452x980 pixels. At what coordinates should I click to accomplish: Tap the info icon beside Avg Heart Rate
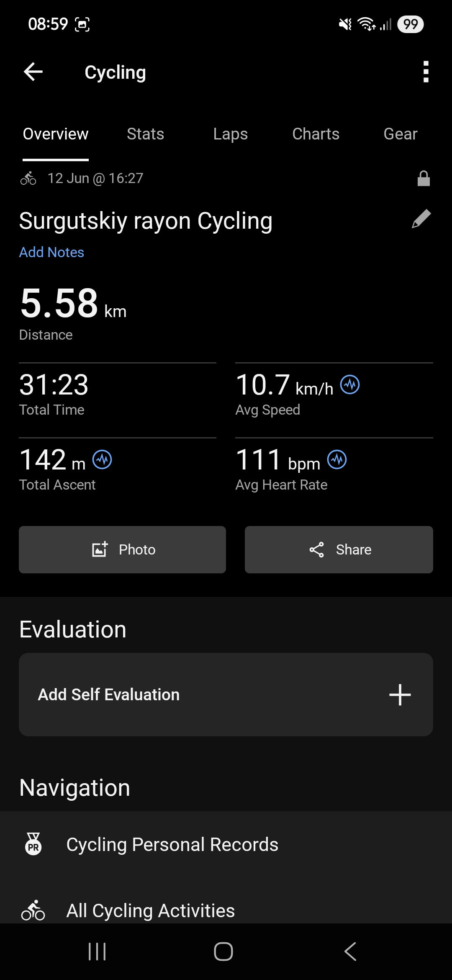[337, 459]
